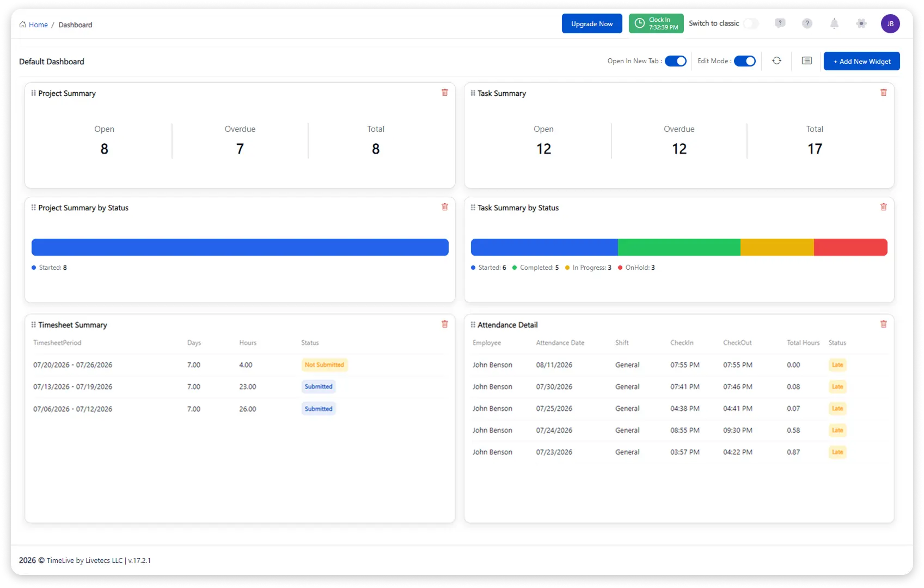Image resolution: width=924 pixels, height=588 pixels.
Task: Click timesheet period 07/06/2026 - 07/12/2026
Action: click(x=72, y=409)
